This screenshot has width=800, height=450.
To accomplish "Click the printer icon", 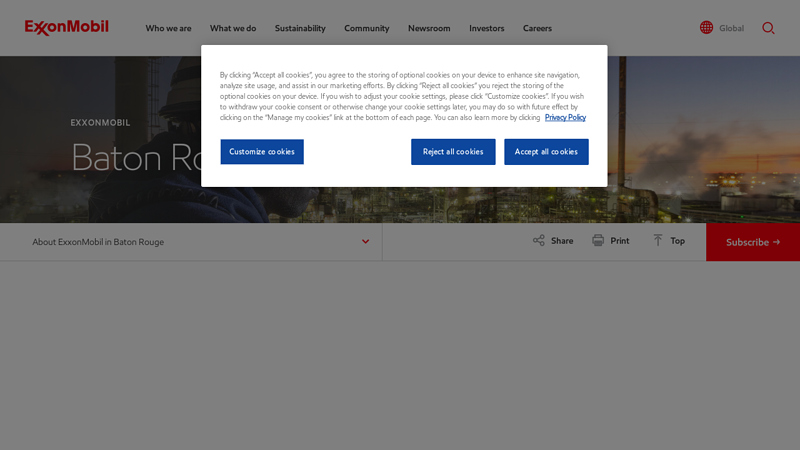I will [x=598, y=241].
